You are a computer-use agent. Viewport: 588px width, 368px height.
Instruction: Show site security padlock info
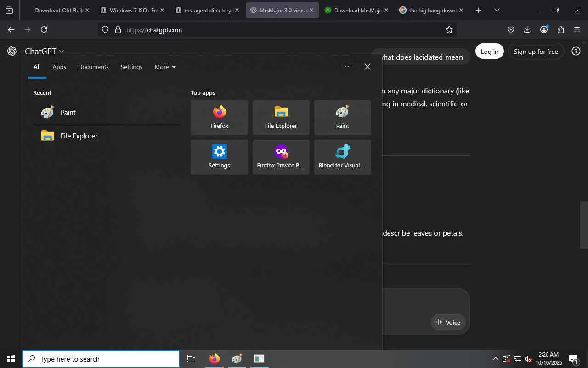tap(118, 30)
